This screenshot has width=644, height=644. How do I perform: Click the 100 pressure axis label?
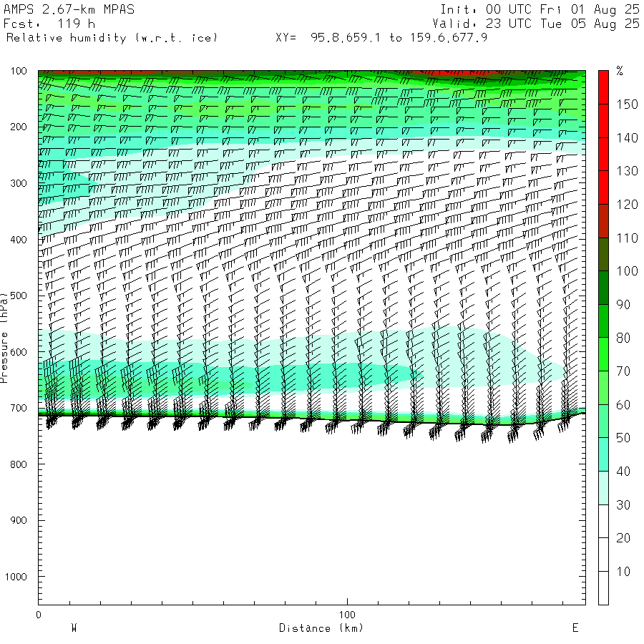(x=19, y=71)
